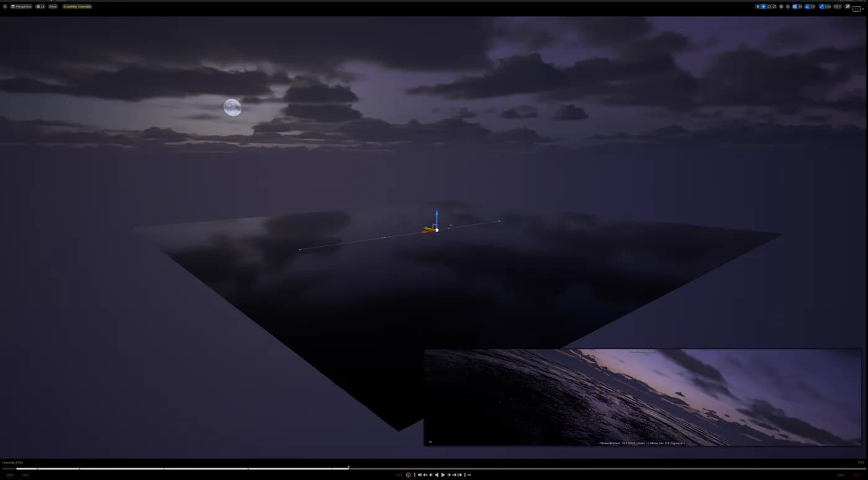Click the maximize/restore viewport icon

coord(848,6)
